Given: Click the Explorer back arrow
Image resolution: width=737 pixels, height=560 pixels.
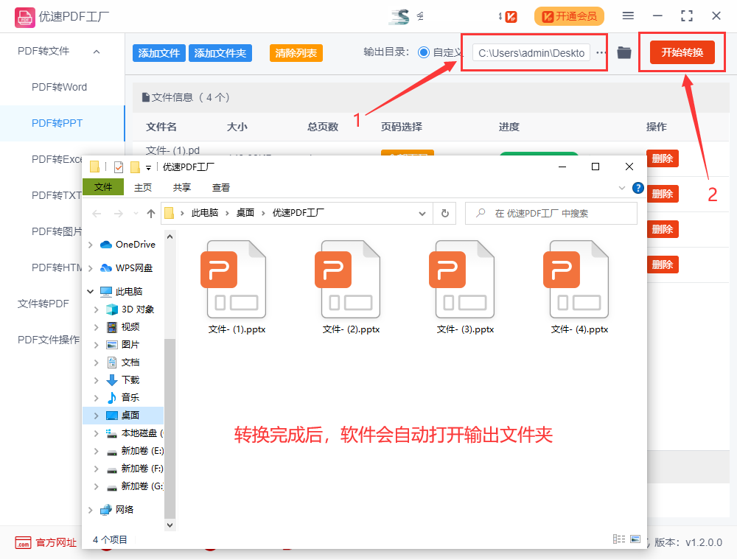Looking at the screenshot, I should point(97,214).
